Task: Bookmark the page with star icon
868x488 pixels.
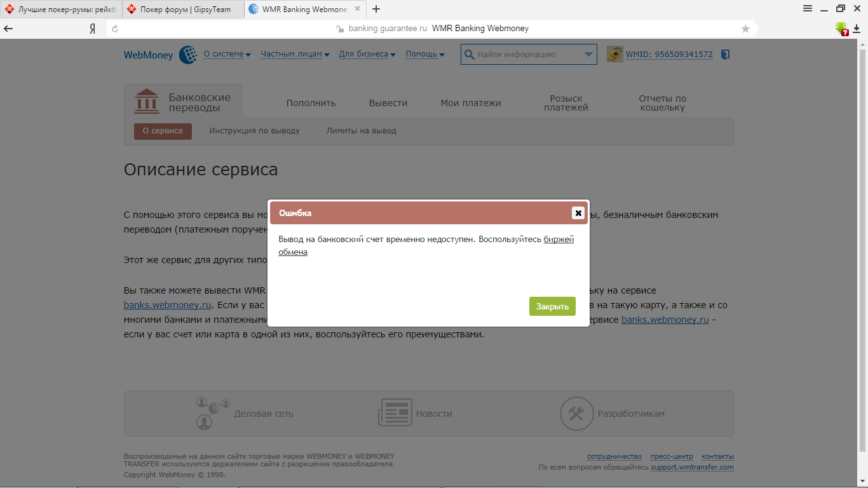Action: (745, 29)
